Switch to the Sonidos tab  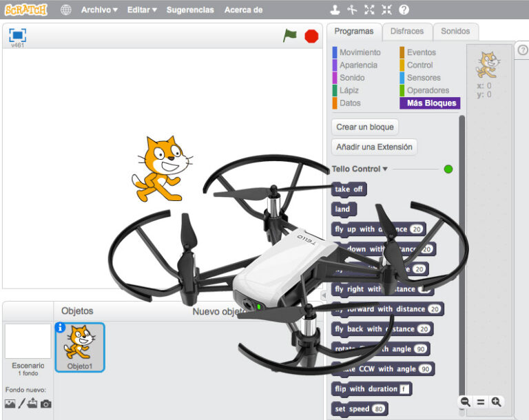click(455, 32)
